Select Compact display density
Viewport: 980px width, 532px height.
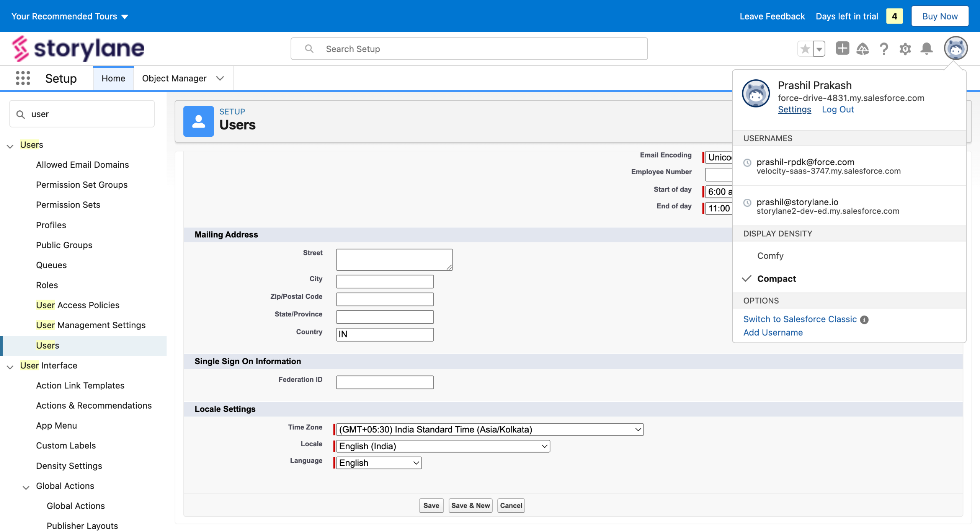point(776,279)
